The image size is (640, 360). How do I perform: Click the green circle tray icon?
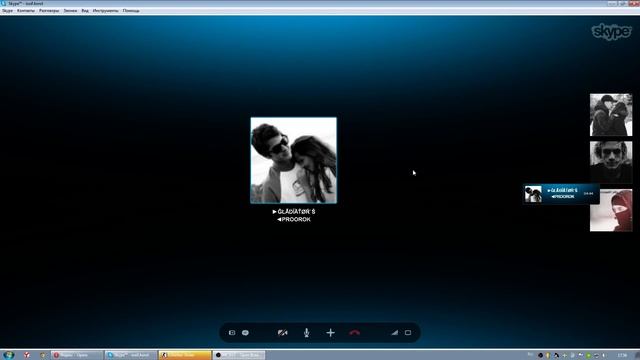pos(589,356)
